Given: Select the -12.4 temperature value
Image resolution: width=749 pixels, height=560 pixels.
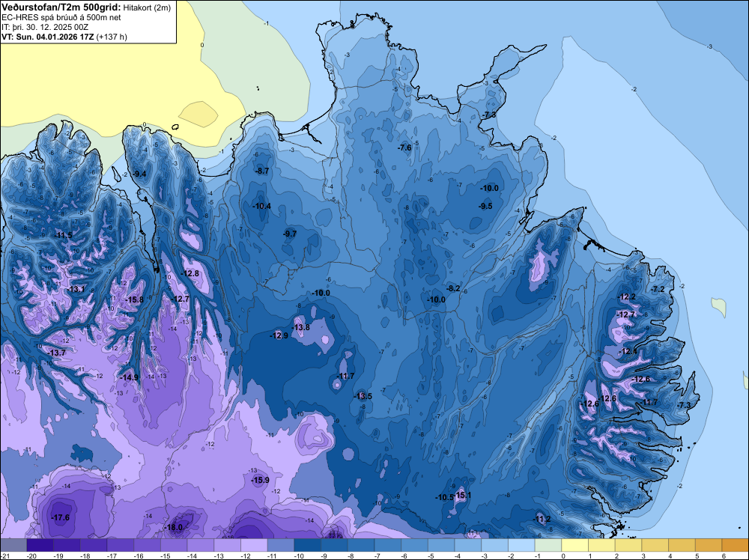Looking at the screenshot, I should [628, 351].
